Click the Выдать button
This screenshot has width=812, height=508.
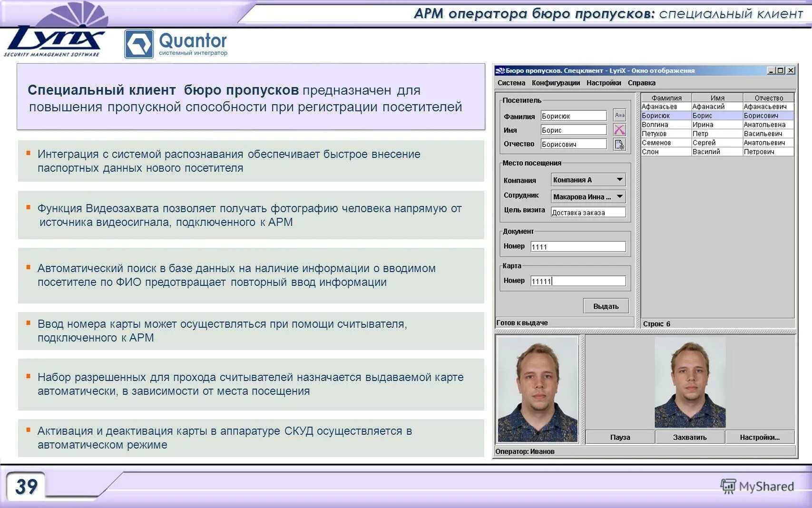(606, 306)
